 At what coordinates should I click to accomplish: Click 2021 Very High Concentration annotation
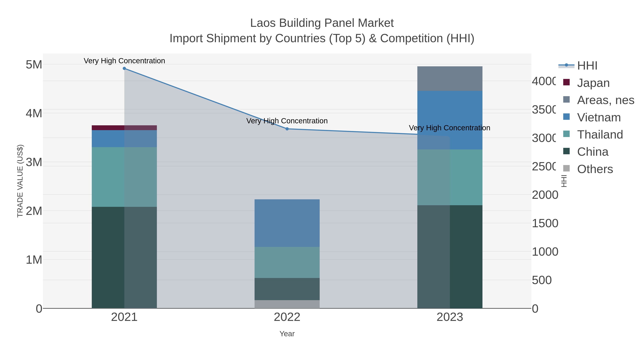[x=124, y=61]
